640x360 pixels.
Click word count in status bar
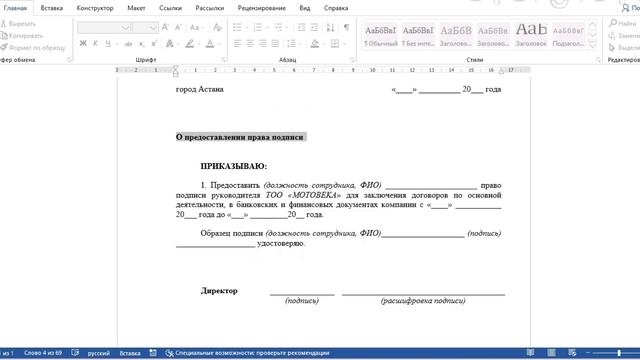point(43,353)
